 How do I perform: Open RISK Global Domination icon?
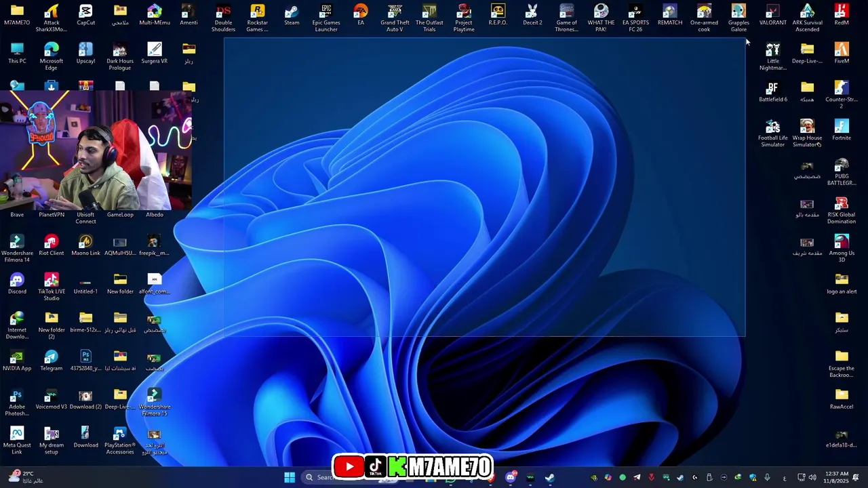tap(842, 211)
